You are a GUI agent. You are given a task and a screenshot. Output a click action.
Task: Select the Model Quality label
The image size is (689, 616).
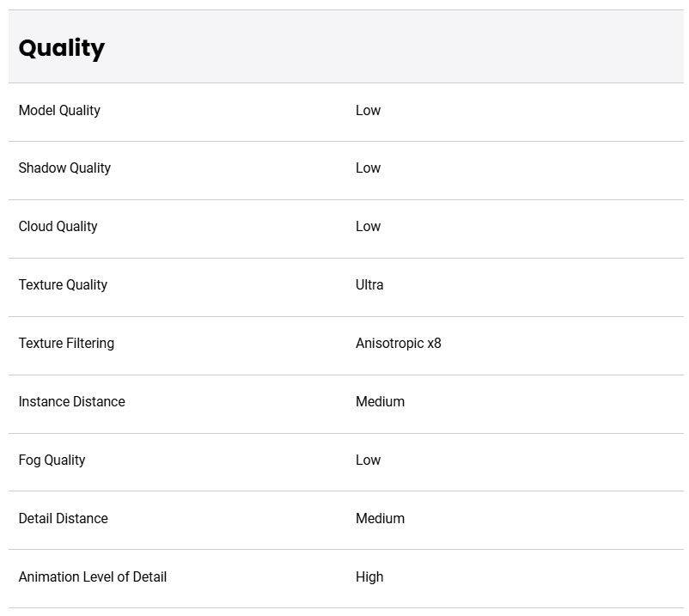[59, 110]
